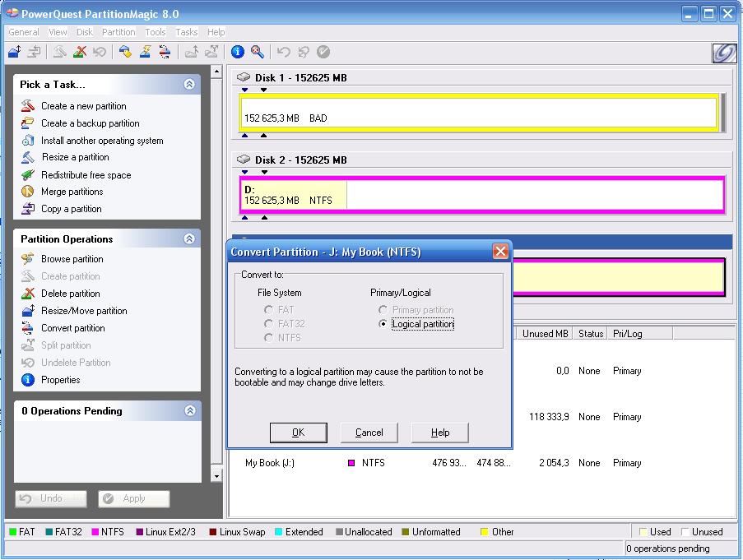The height and width of the screenshot is (560, 743).
Task: Click the PowerQuest logo icon in the toolbar corner
Action: pyautogui.click(x=725, y=53)
